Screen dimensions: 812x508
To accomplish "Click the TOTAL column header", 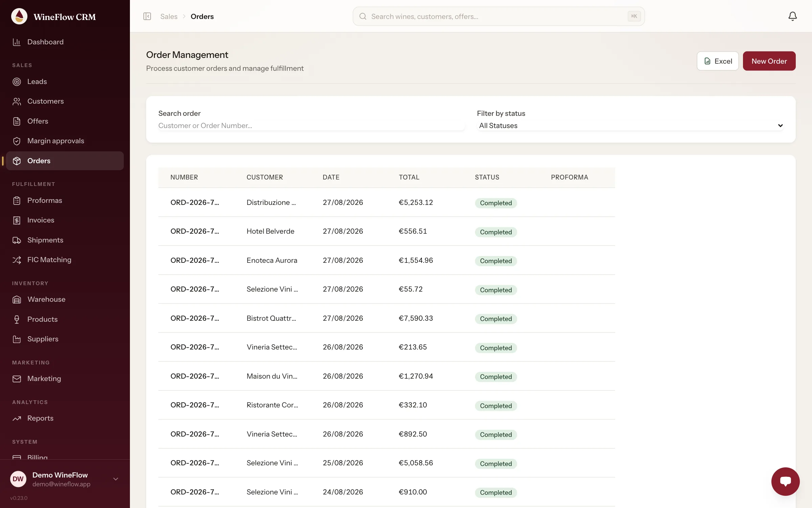I will [x=409, y=177].
